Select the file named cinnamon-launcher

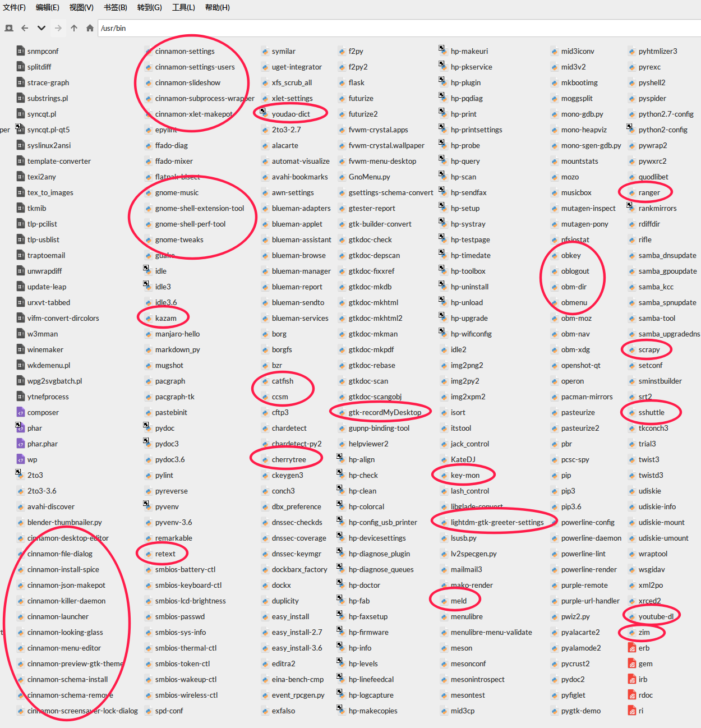coord(58,616)
